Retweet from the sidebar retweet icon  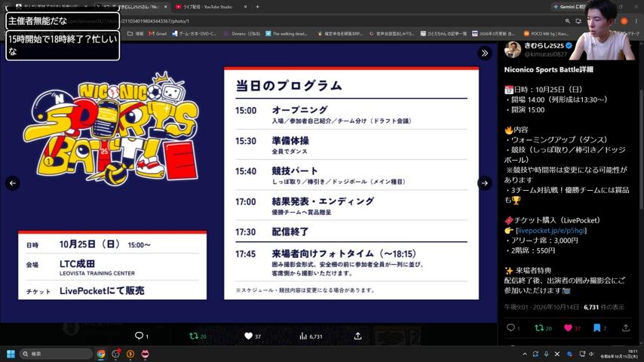tap(539, 327)
